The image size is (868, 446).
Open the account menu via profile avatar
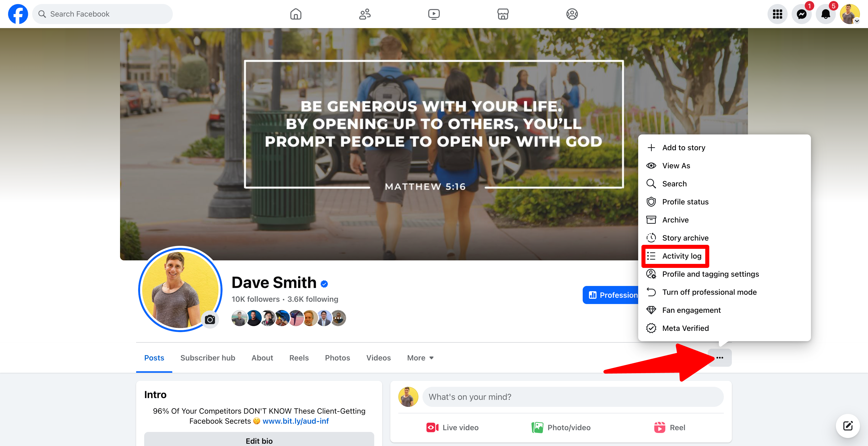coord(850,14)
